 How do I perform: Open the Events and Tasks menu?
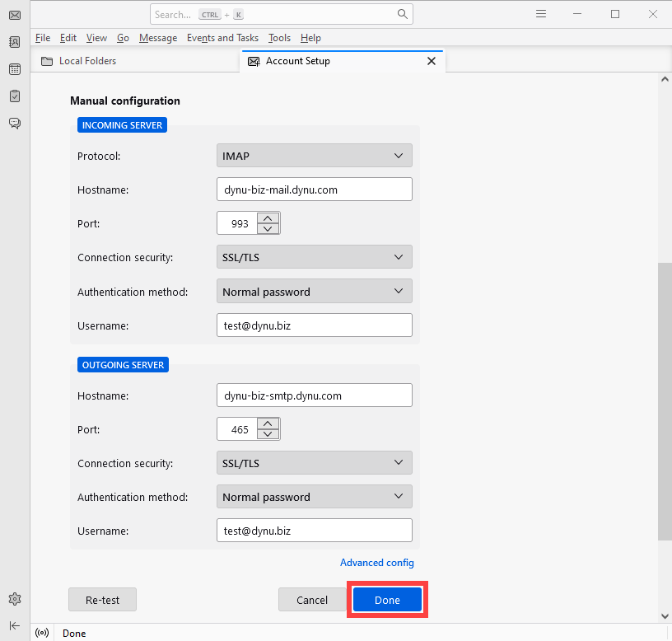click(223, 38)
